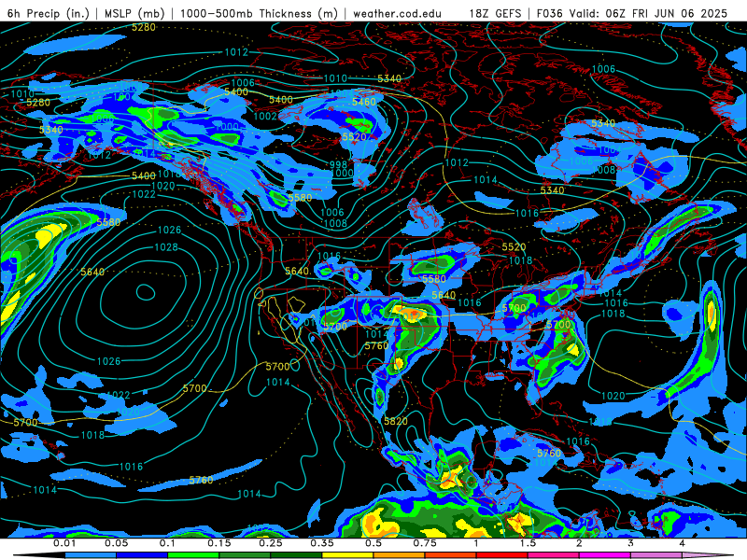Click the '1000-500mb Thickness (m)' header label
The width and height of the screenshot is (747, 560).
[259, 13]
